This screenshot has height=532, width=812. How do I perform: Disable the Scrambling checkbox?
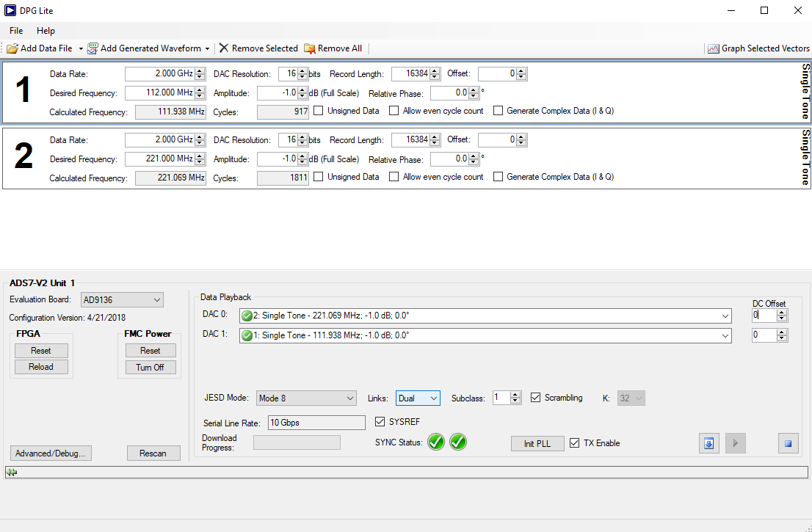tap(535, 398)
